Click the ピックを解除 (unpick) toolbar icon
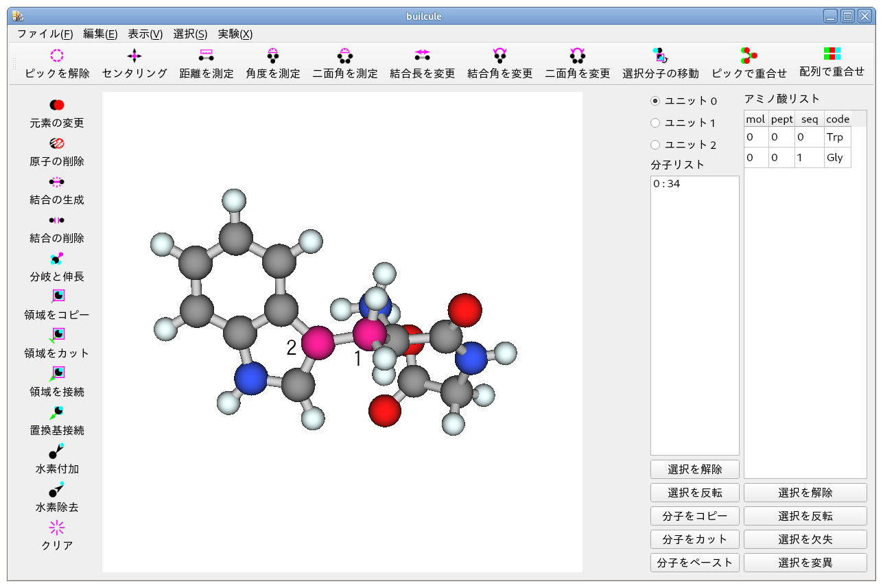Viewport: 883px width, 588px height. 57,56
